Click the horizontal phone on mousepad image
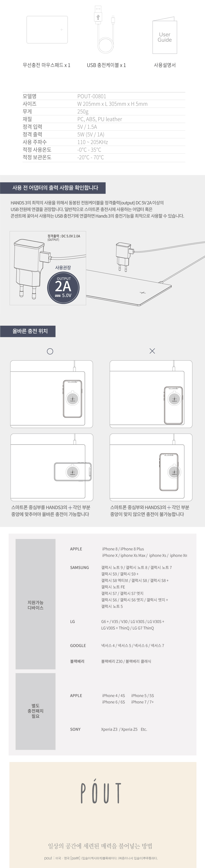Screen dimensions: 205x868 [51, 467]
